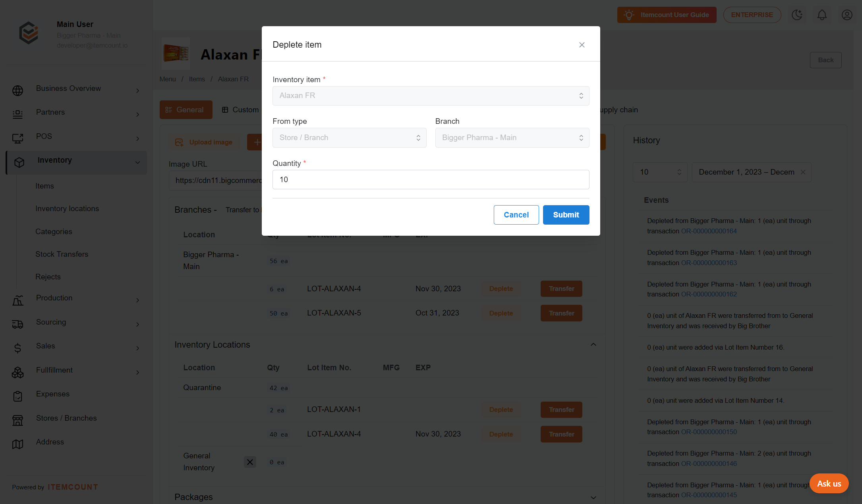Click the Sourcing truck icon
The width and height of the screenshot is (862, 504).
click(x=17, y=324)
